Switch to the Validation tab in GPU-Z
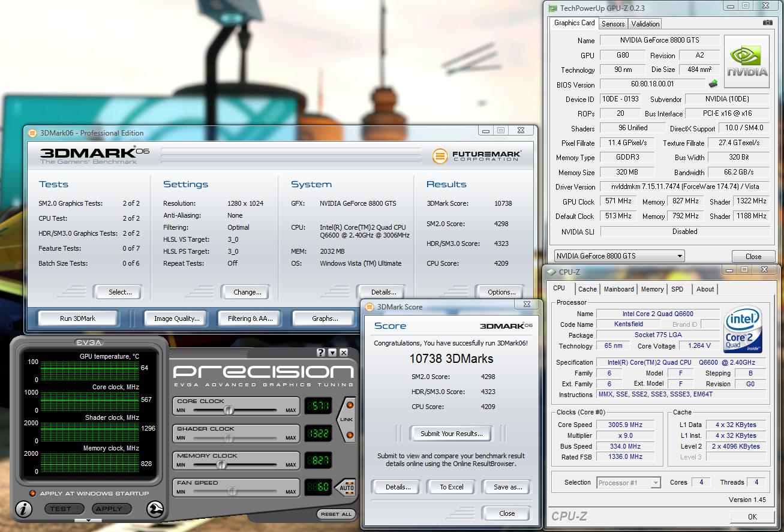The height and width of the screenshot is (532, 784). point(645,24)
